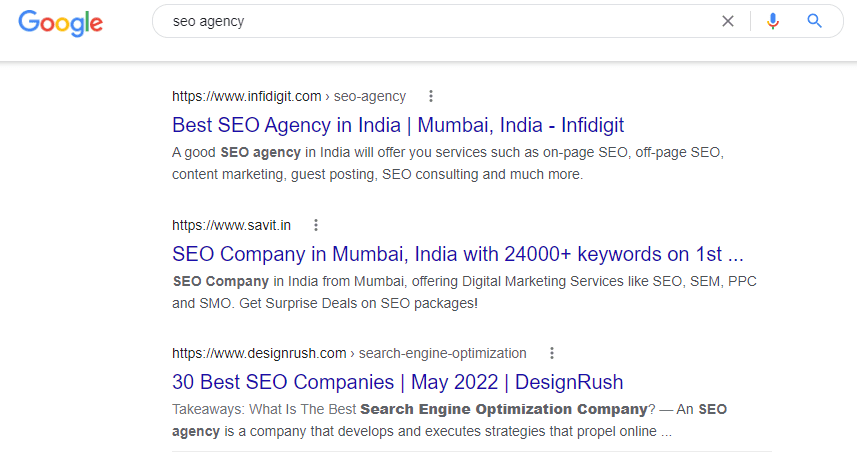Click the https://www.infidigit.com URL breadcrumb
The width and height of the screenshot is (857, 456).
(x=246, y=96)
